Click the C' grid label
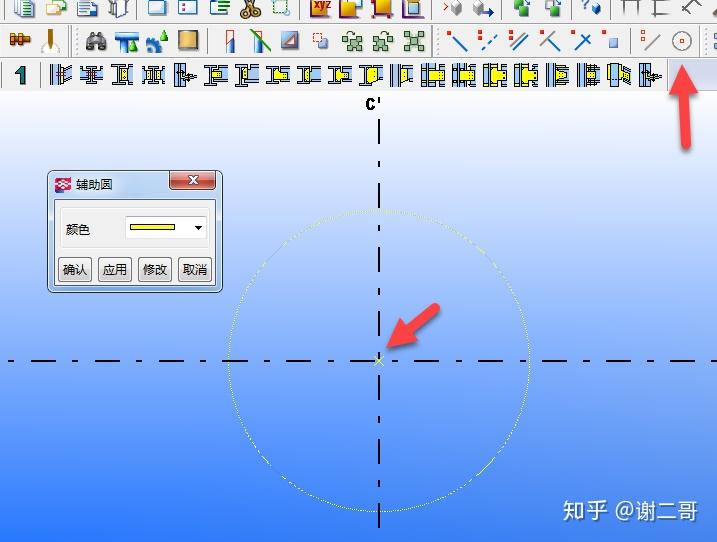This screenshot has width=717, height=542. [373, 104]
